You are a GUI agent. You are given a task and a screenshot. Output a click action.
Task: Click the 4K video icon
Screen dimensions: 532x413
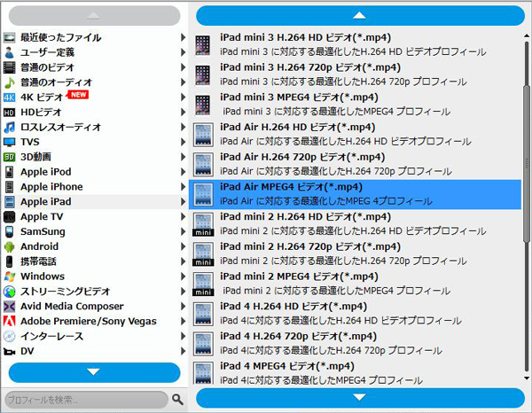9,97
